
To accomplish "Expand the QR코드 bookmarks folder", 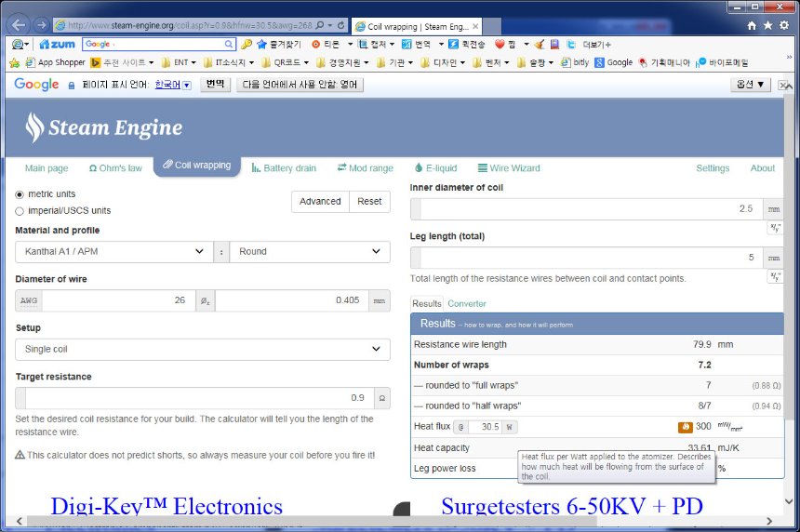I will click(x=285, y=62).
